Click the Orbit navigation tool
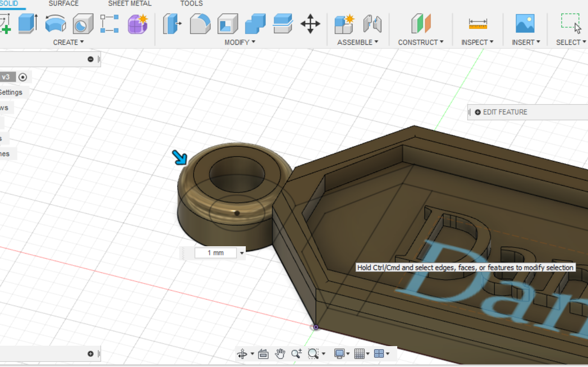The image size is (588, 367). pyautogui.click(x=242, y=354)
